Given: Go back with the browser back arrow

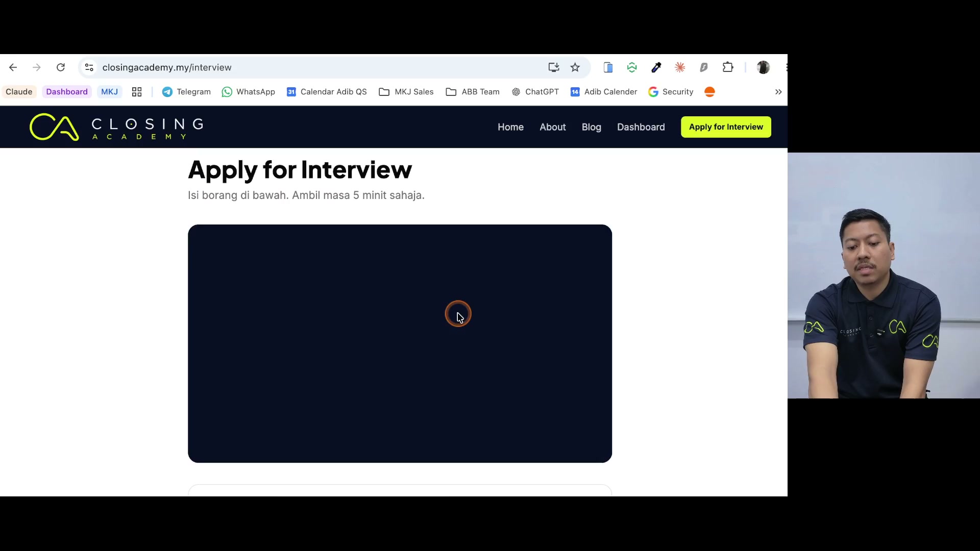Looking at the screenshot, I should coord(13,67).
